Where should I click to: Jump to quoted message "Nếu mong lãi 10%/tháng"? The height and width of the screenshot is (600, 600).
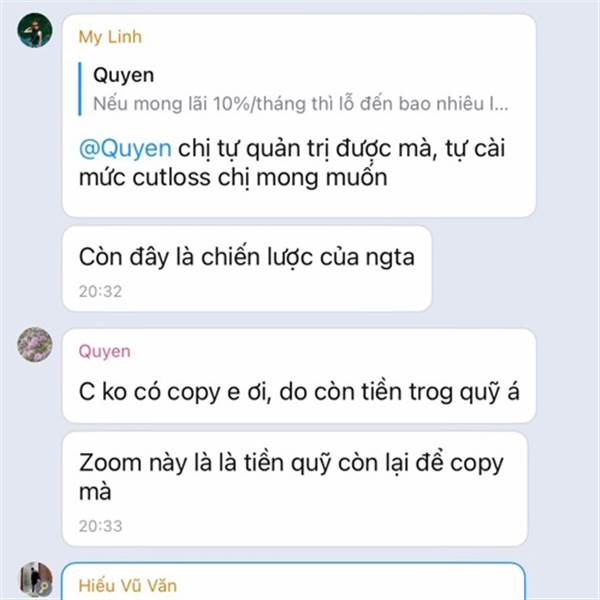[301, 104]
